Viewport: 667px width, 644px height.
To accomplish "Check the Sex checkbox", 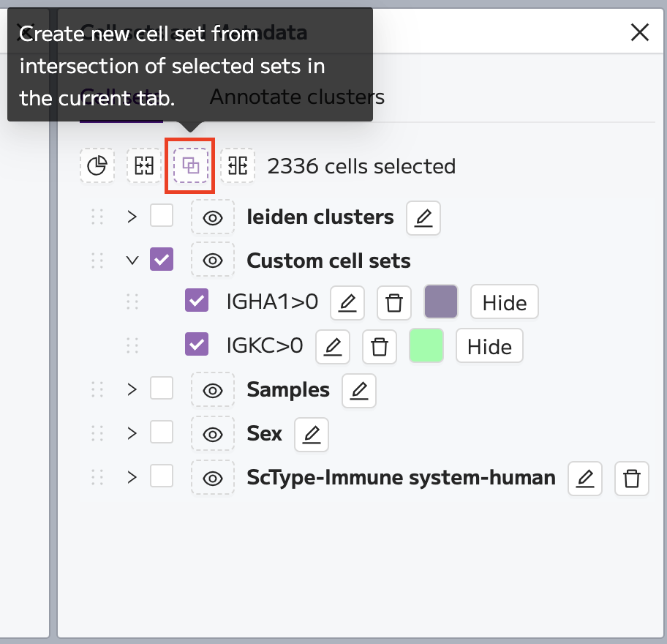I will click(162, 432).
